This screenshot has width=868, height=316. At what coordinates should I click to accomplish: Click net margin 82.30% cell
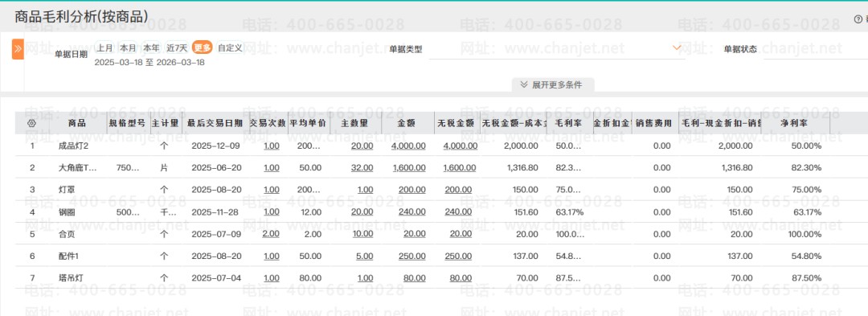(x=807, y=168)
